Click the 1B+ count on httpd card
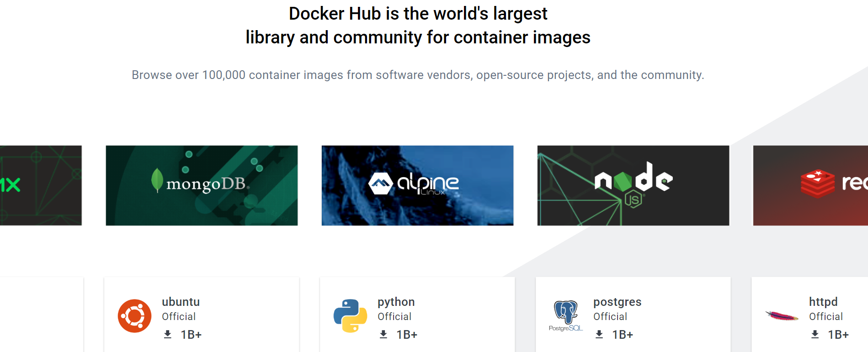Viewport: 868px width, 352px height. point(838,335)
